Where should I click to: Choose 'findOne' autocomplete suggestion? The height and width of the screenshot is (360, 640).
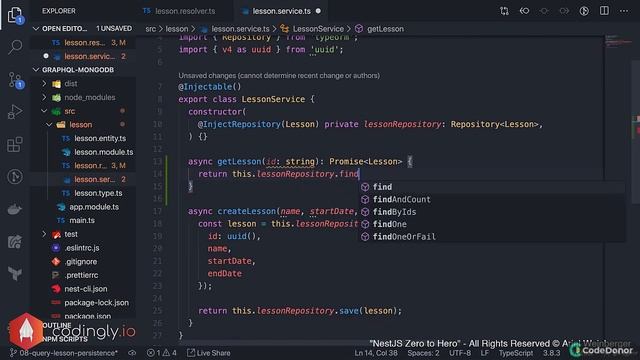pyautogui.click(x=492, y=224)
